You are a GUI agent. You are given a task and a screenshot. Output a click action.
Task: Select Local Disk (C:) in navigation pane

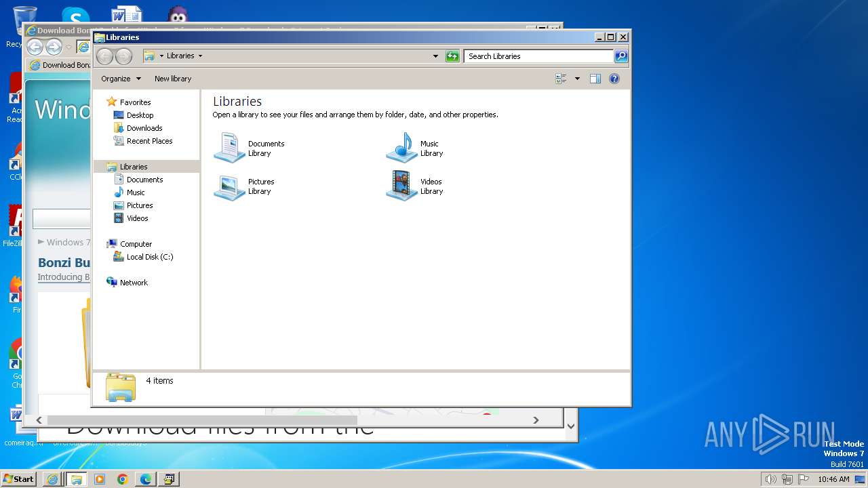[143, 257]
